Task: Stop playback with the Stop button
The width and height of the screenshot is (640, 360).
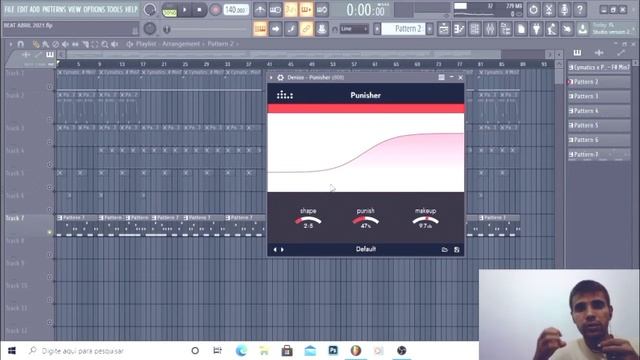Action: [199, 10]
